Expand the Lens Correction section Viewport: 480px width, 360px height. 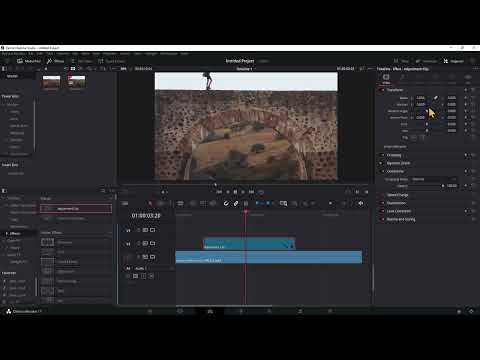(x=399, y=211)
